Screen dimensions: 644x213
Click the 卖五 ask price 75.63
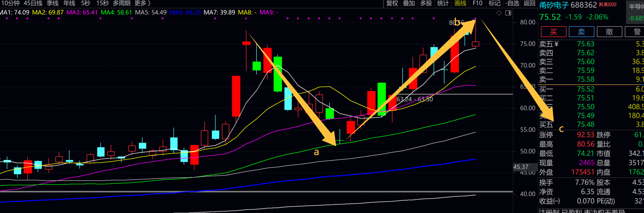tap(586, 44)
